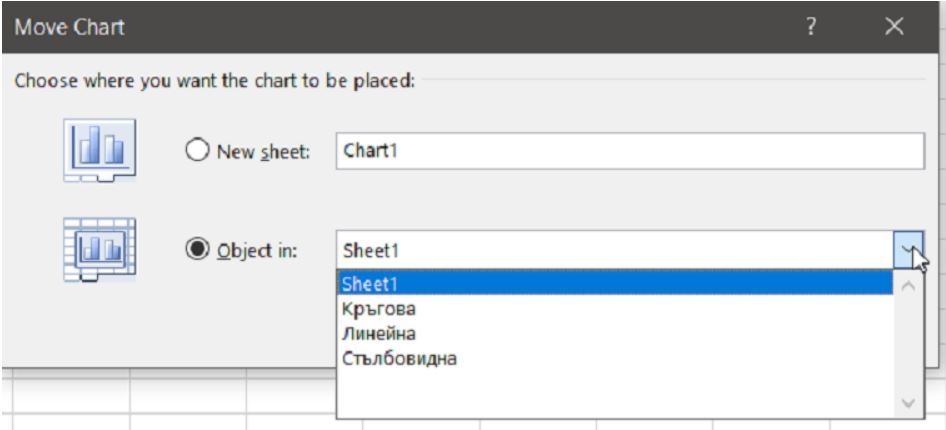The image size is (946, 430).
Task: Click in the Chart1 name field
Action: point(628,150)
